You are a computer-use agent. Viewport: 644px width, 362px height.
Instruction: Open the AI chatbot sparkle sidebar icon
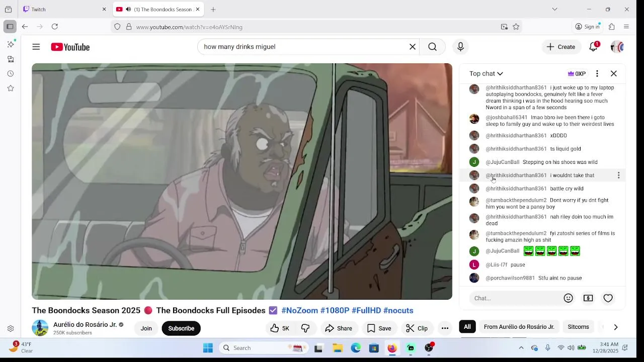(x=11, y=44)
